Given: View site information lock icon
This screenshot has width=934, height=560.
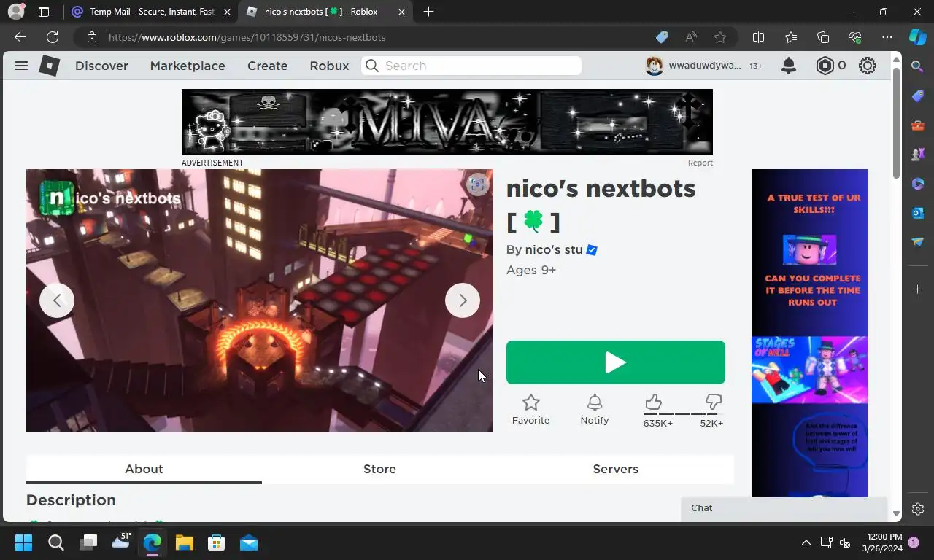Looking at the screenshot, I should (91, 37).
